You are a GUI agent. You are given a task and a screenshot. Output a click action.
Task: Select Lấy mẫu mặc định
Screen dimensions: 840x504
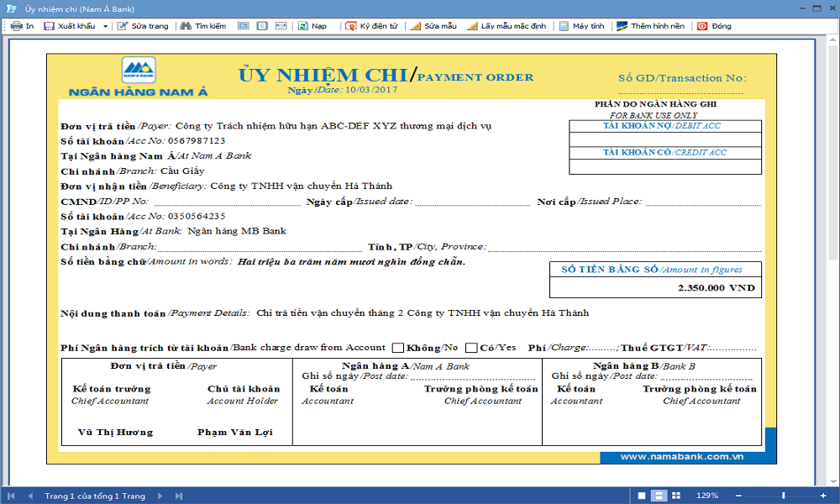(507, 26)
